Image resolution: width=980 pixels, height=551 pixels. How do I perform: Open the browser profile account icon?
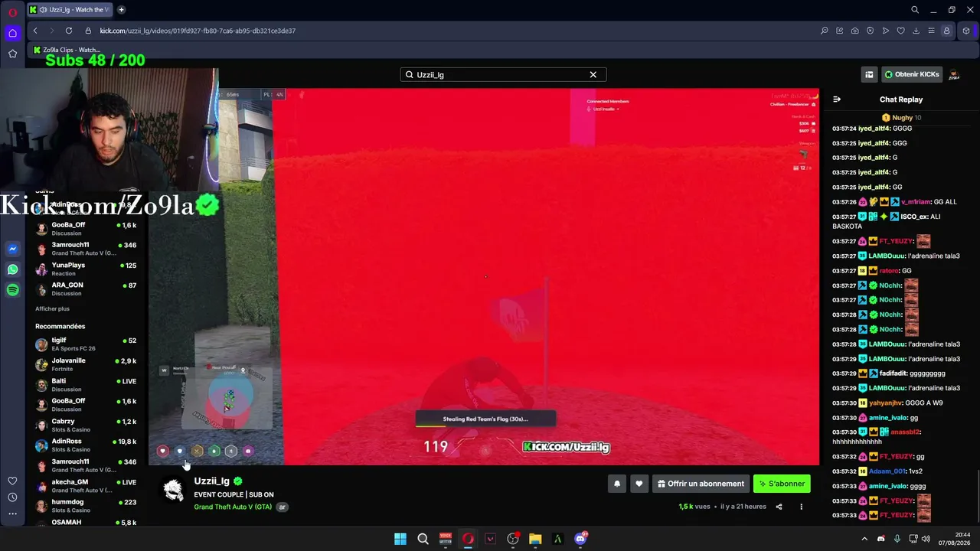[947, 31]
